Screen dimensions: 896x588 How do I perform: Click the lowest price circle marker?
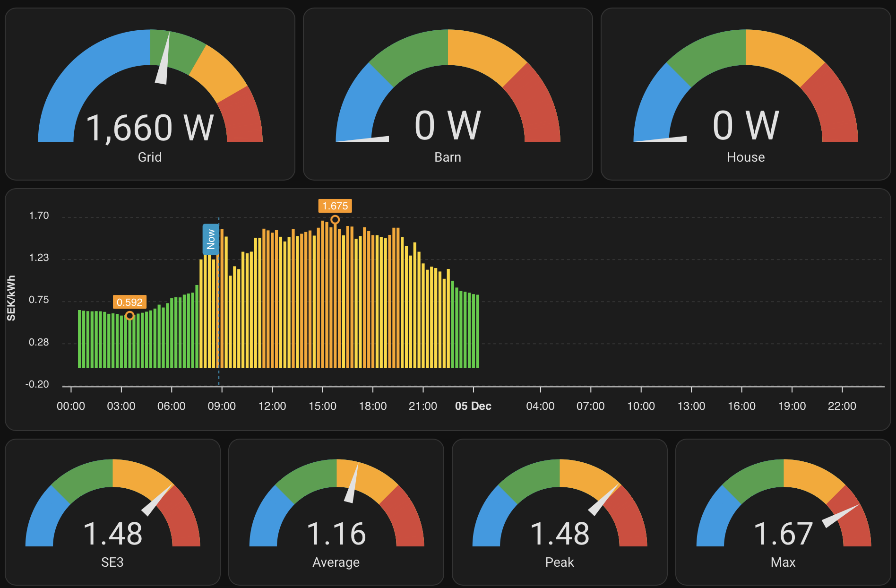coord(129,316)
